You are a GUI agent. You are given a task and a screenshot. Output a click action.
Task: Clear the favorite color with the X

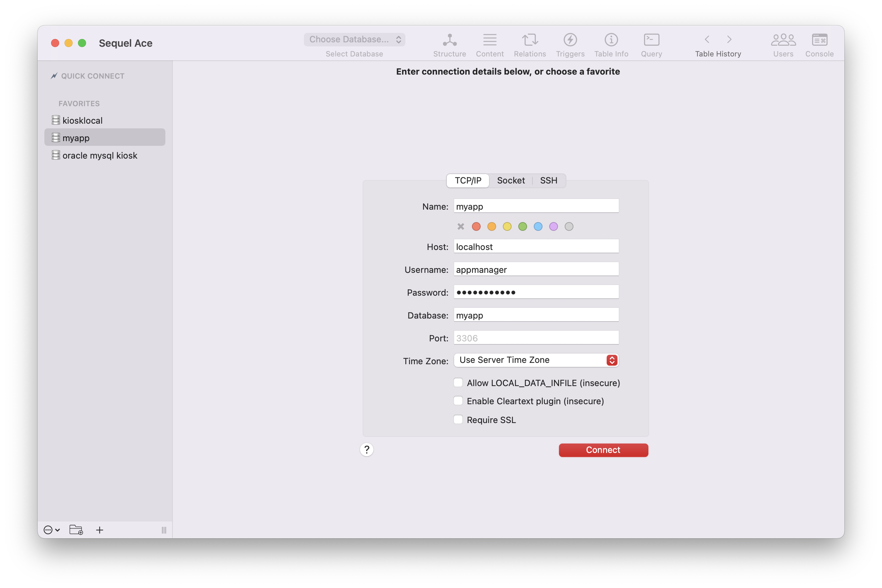click(x=461, y=226)
